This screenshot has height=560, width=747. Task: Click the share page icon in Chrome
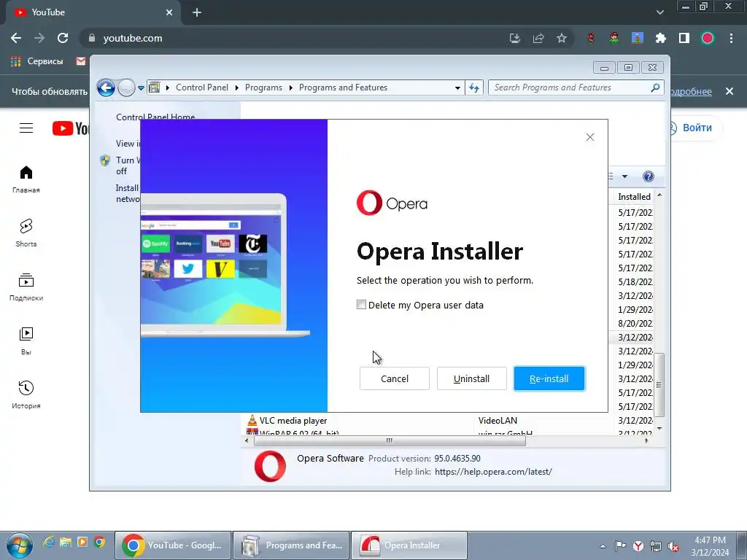coord(538,38)
